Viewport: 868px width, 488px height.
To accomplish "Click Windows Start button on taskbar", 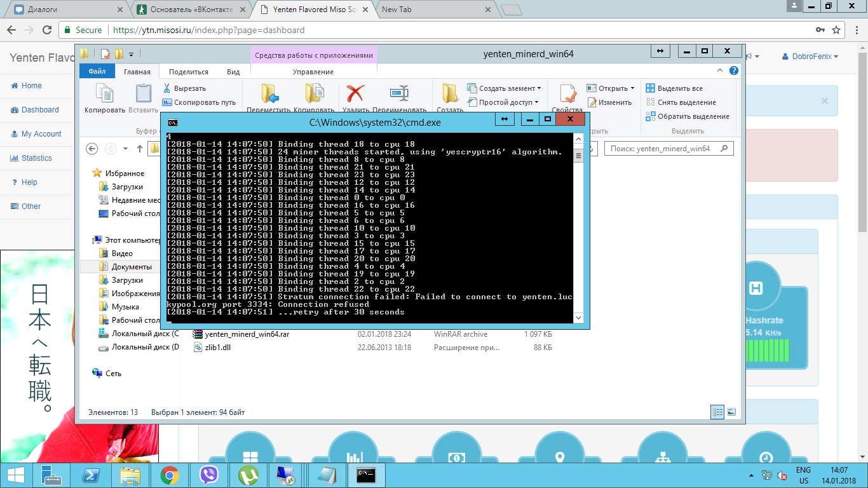I will 16,475.
